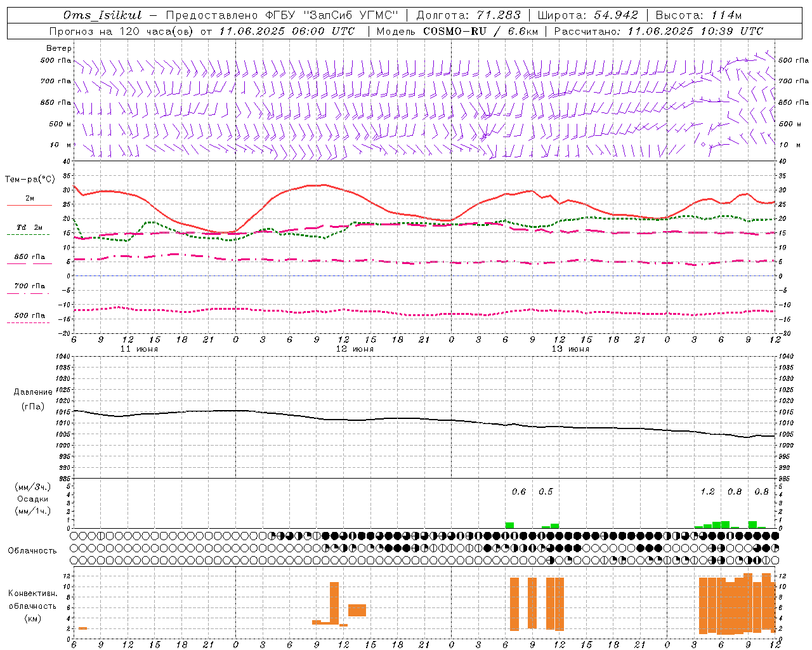This screenshot has width=812, height=650.
Task: Click the 1.2 precipitation amount
Action: tap(707, 491)
